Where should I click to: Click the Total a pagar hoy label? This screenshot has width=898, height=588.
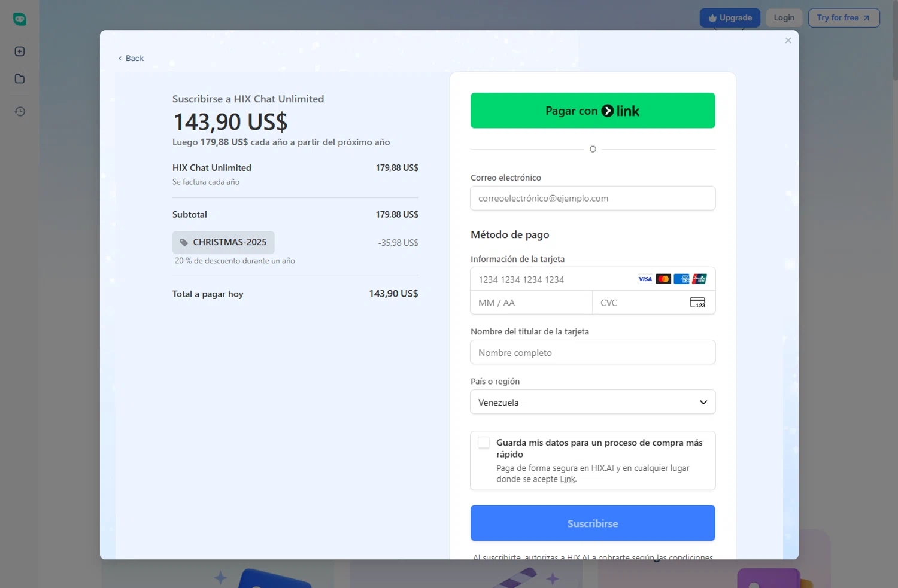point(208,294)
